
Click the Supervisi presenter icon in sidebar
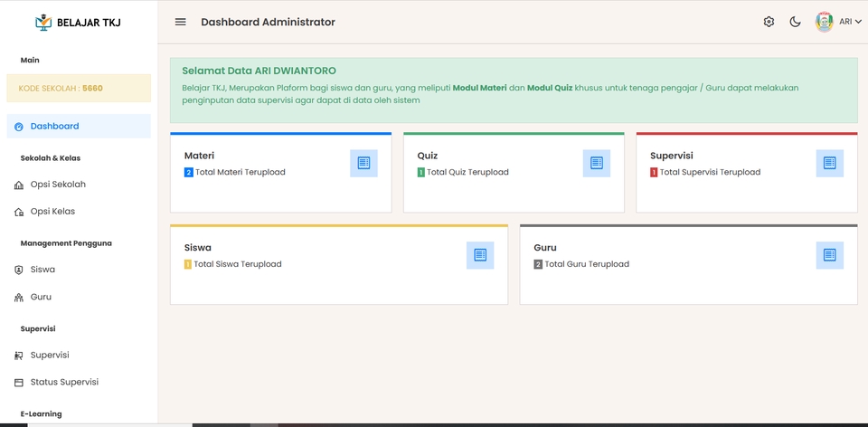19,356
